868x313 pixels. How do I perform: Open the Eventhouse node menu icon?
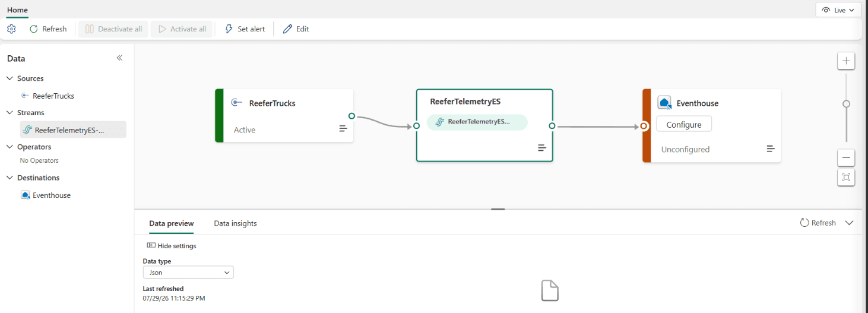[x=771, y=148]
